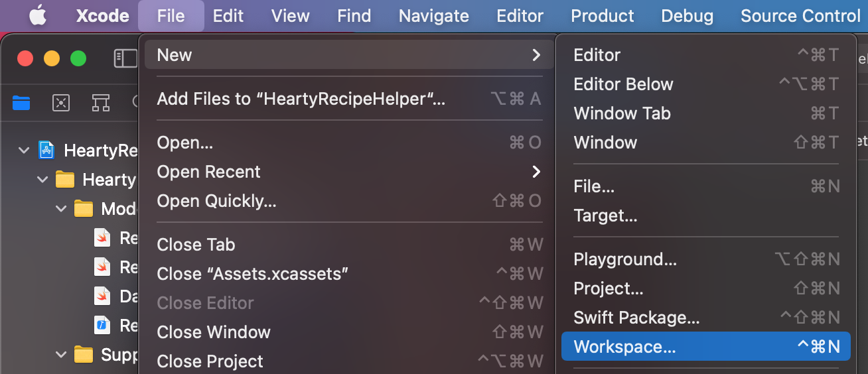
Task: Select the Mod folder icon
Action: coord(83,208)
